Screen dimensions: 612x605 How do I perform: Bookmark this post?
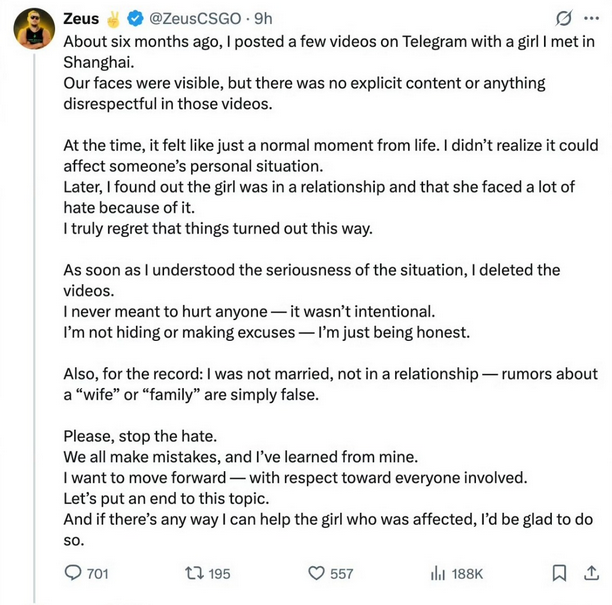pos(559,573)
